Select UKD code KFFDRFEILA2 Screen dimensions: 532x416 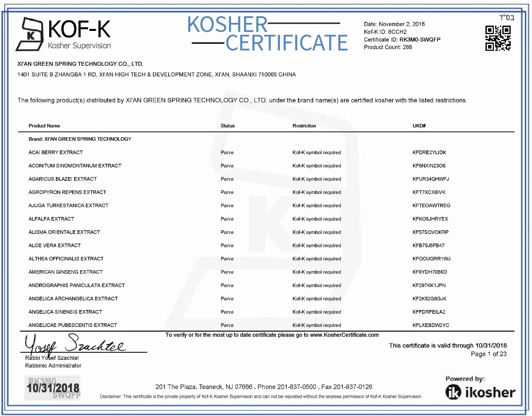point(429,312)
